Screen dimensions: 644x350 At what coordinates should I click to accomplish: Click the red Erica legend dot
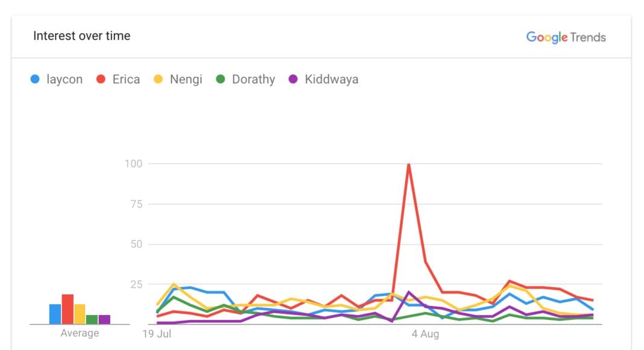tap(101, 79)
